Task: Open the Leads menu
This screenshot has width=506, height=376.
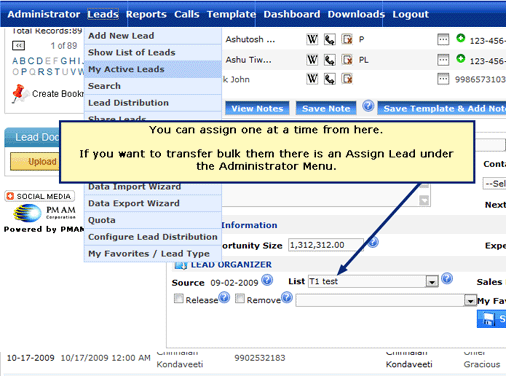Action: pyautogui.click(x=103, y=14)
